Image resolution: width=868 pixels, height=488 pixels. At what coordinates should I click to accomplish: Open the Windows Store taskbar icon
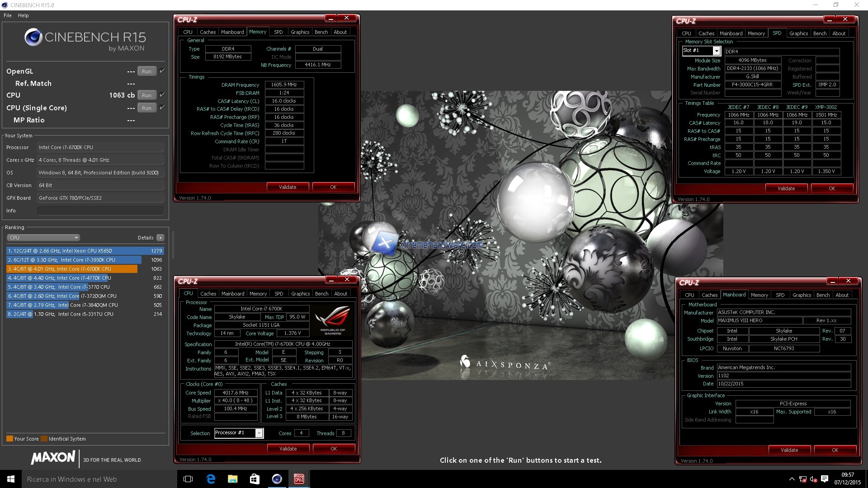(x=255, y=479)
